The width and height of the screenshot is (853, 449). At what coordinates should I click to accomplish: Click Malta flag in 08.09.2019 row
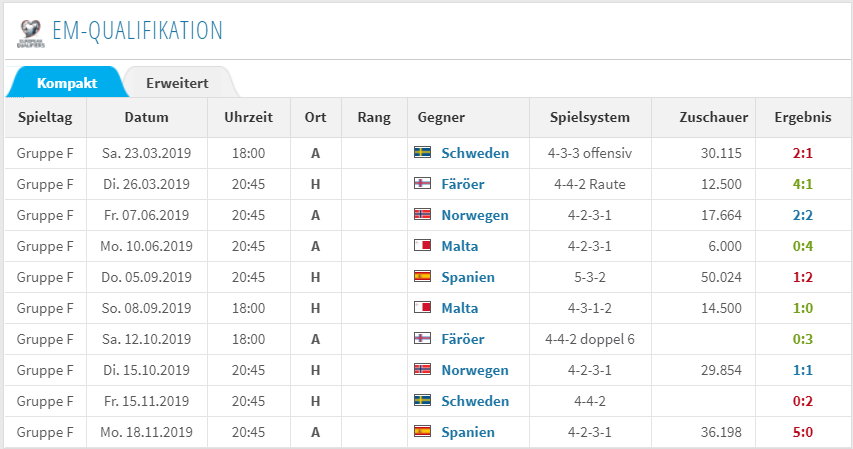coord(422,307)
